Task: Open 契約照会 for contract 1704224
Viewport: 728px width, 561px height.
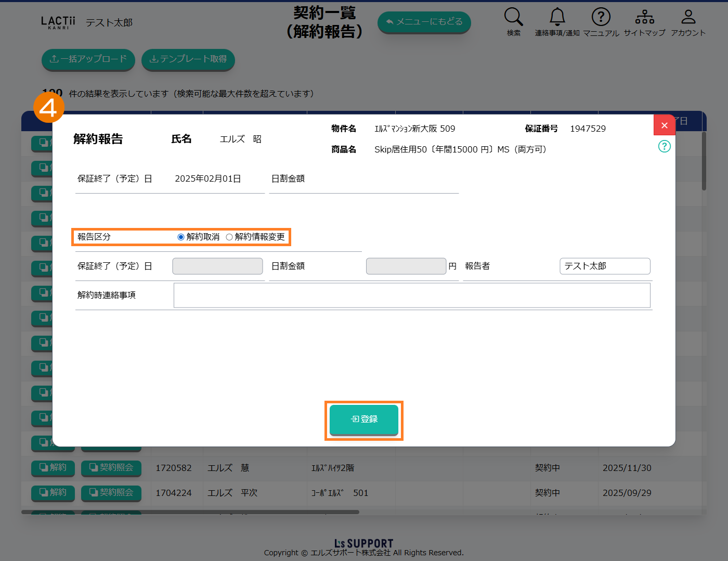Action: [111, 493]
